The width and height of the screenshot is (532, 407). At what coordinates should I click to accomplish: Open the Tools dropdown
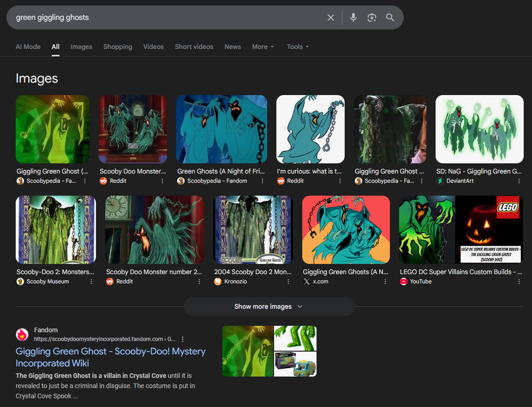298,47
